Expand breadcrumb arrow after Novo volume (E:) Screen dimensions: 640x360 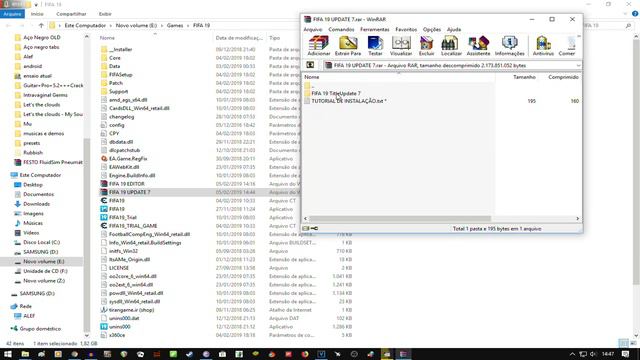161,25
